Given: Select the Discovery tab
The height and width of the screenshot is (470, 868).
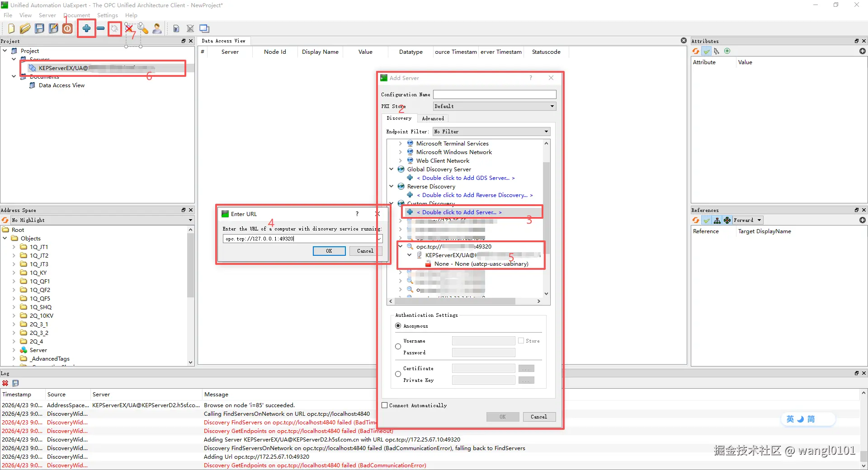Looking at the screenshot, I should pos(399,118).
